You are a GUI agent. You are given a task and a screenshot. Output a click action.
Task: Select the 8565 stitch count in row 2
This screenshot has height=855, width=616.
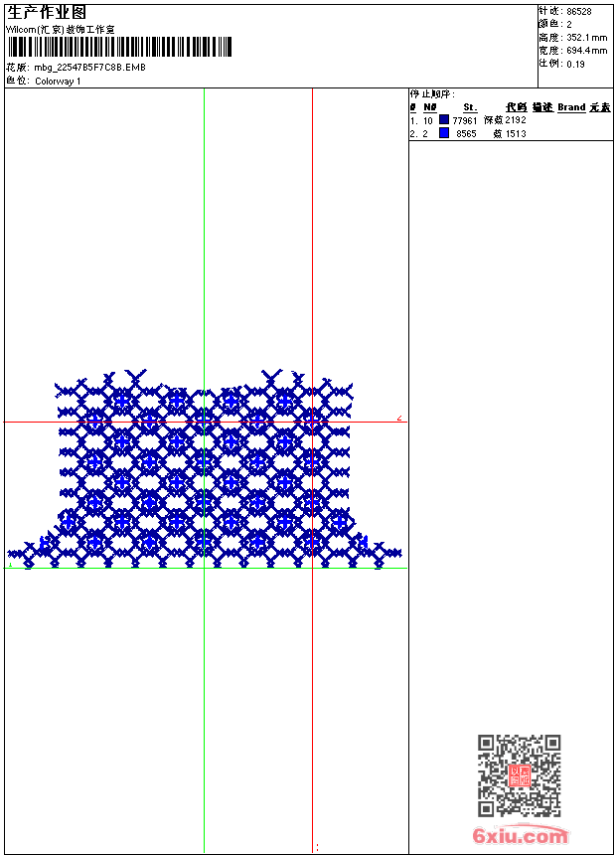coord(466,133)
